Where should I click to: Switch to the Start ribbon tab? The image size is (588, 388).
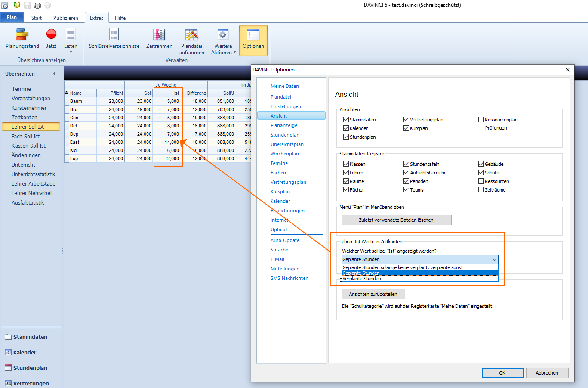(x=37, y=18)
